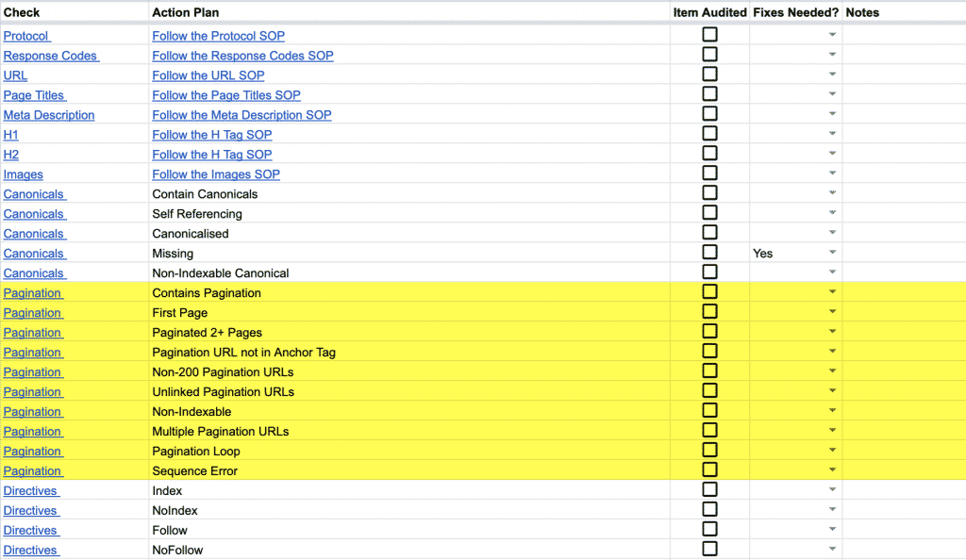Click the Follow the Response Codes SOP link
The image size is (966, 560).
point(242,56)
